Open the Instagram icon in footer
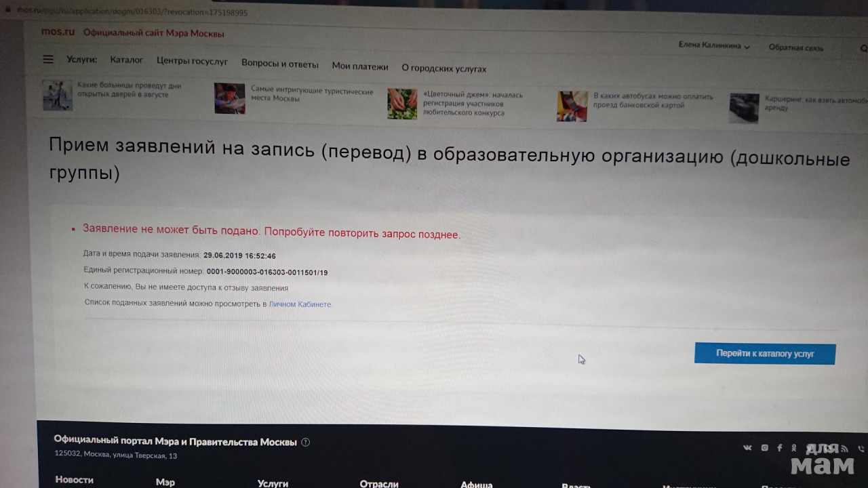The image size is (868, 488). point(764,447)
